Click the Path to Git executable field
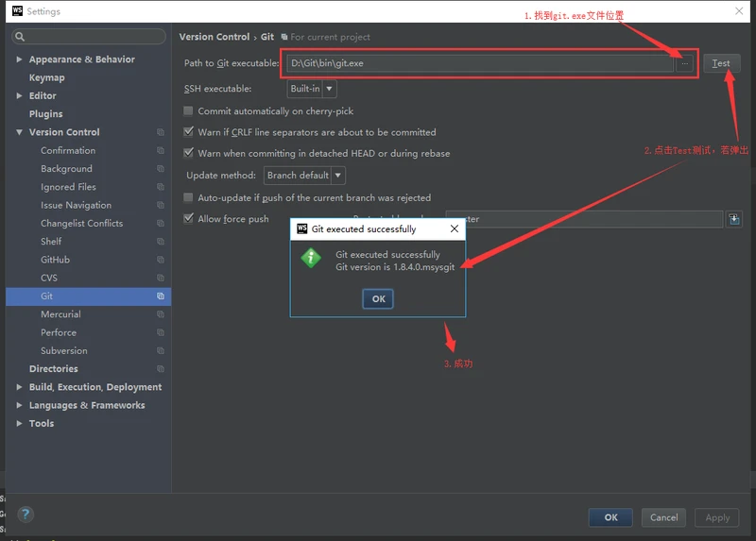This screenshot has width=756, height=541. pos(480,63)
